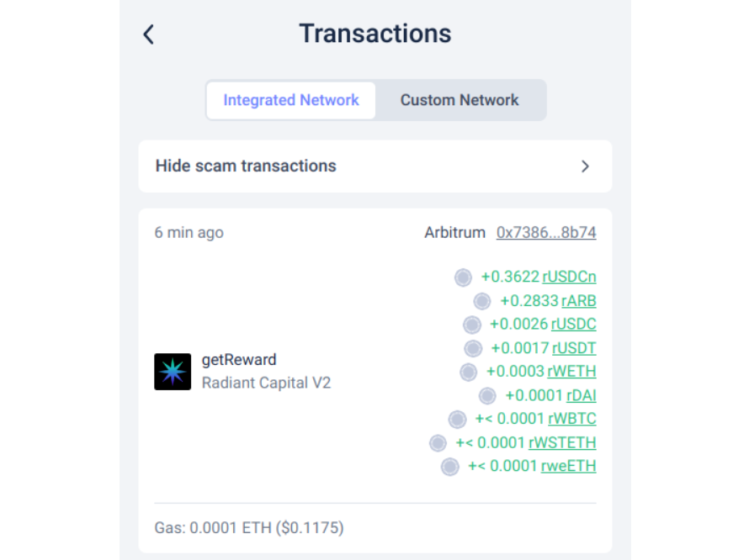Open transaction hash 0x7386...8b74

pos(546,232)
